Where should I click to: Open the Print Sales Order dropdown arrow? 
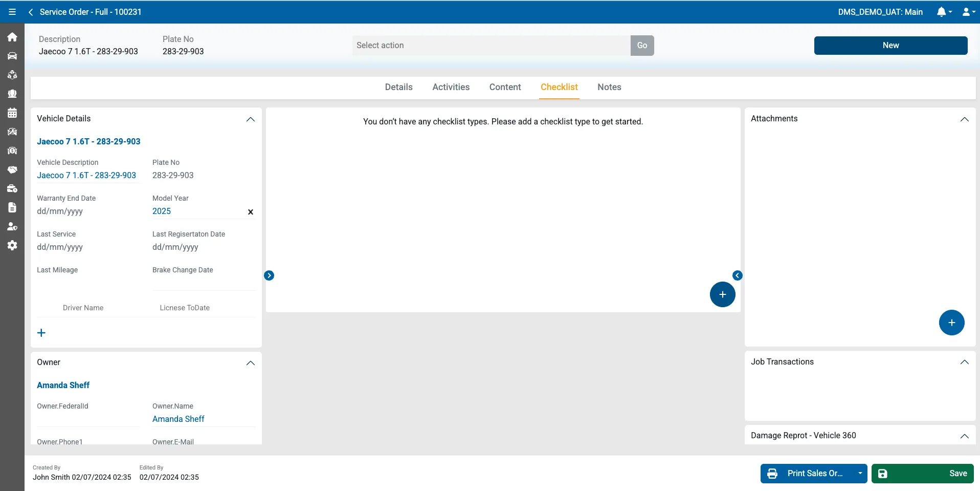click(x=860, y=474)
